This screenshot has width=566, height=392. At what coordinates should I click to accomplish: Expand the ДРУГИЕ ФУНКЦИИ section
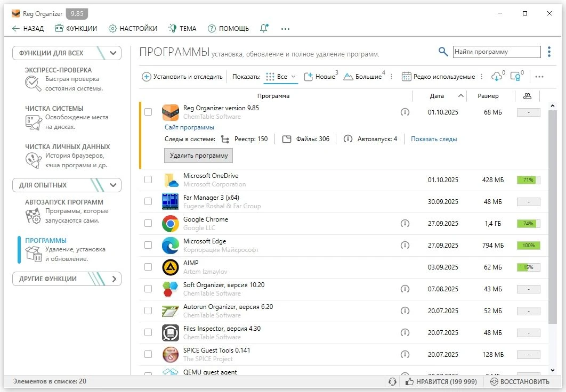click(x=114, y=279)
